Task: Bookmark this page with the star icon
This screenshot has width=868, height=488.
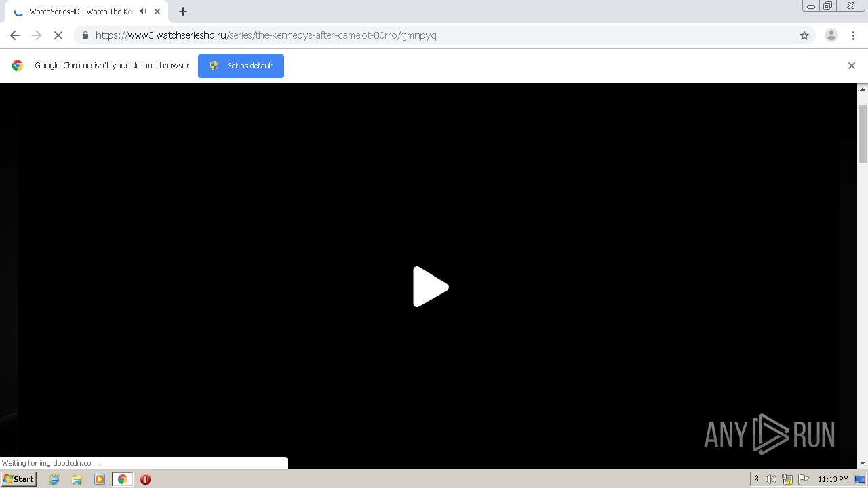Action: pos(804,35)
